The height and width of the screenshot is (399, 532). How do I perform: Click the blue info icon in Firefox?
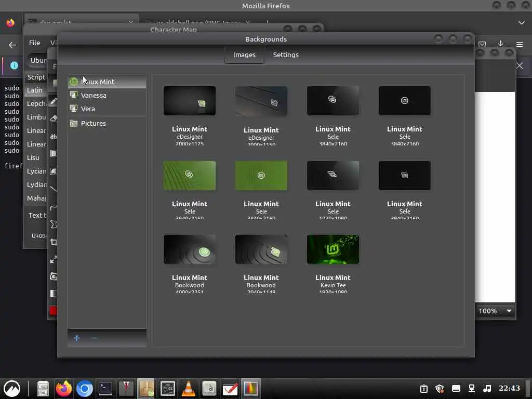click(x=14, y=65)
